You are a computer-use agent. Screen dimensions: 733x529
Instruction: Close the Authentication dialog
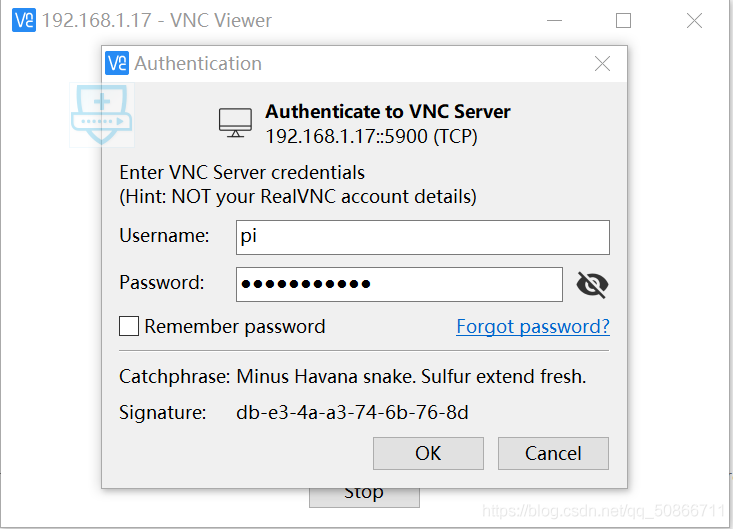[x=602, y=63]
